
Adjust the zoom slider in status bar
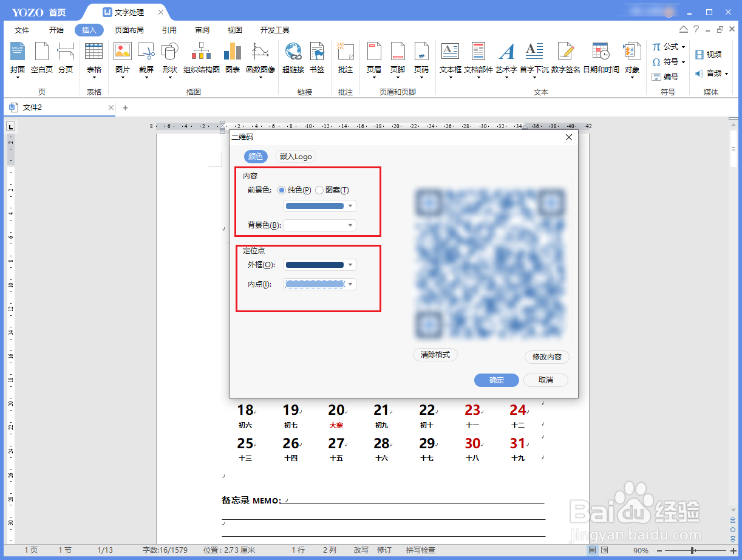click(692, 550)
